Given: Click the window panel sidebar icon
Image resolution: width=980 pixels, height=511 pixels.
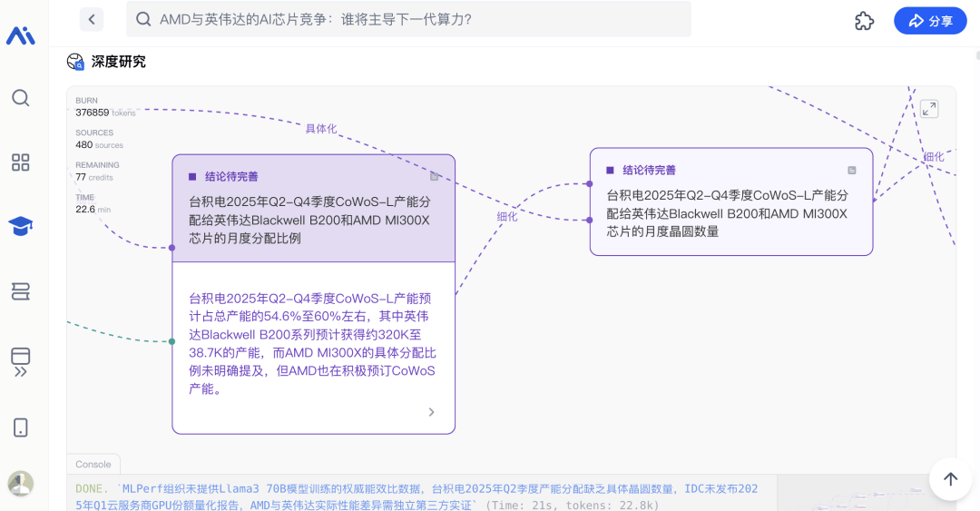Looking at the screenshot, I should [x=21, y=356].
